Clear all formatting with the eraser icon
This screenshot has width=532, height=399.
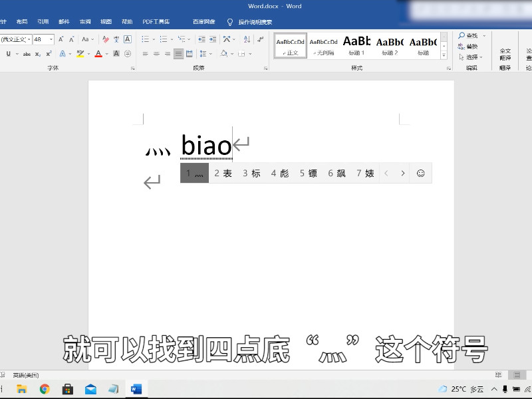coord(106,39)
